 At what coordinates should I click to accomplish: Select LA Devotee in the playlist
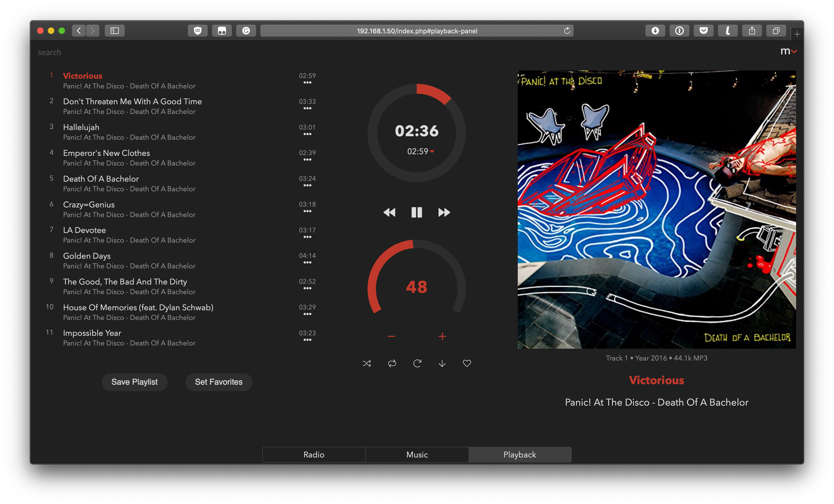click(84, 230)
